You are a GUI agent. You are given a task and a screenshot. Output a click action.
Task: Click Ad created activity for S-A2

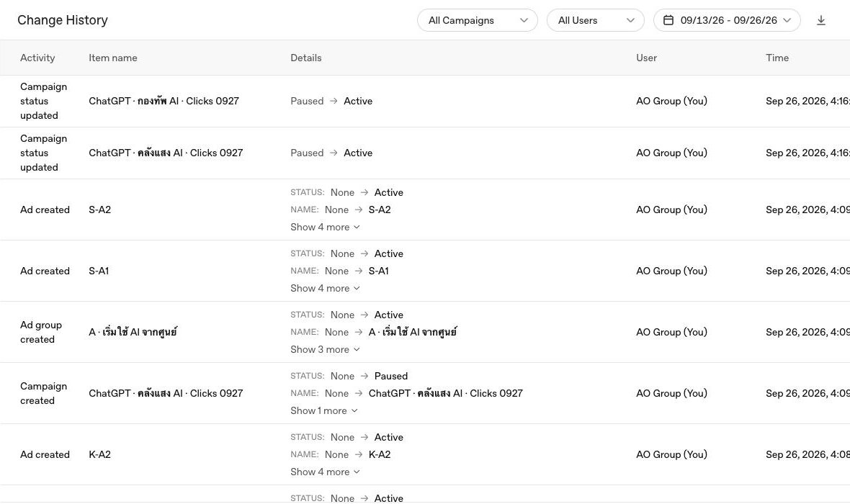tap(45, 210)
